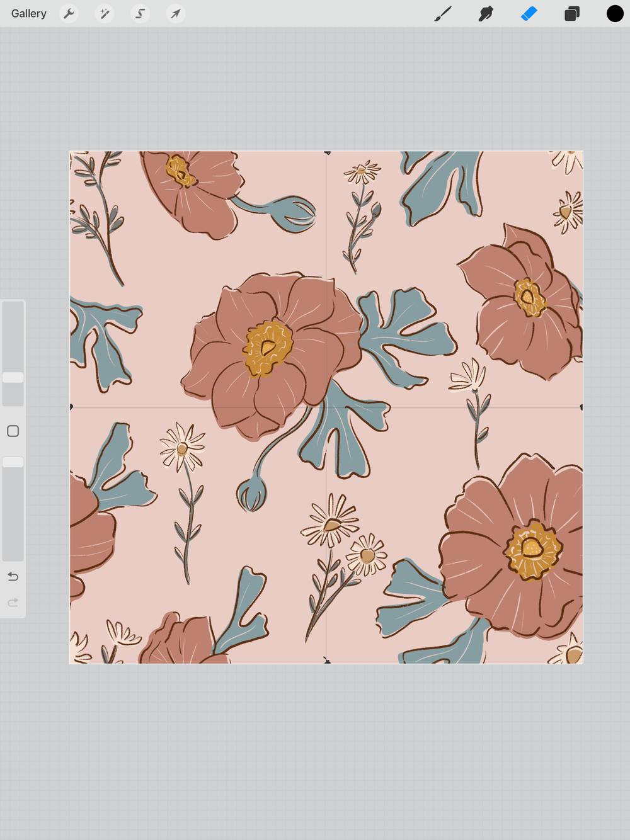This screenshot has width=630, height=840.
Task: Select the Smudge tool
Action: [486, 13]
